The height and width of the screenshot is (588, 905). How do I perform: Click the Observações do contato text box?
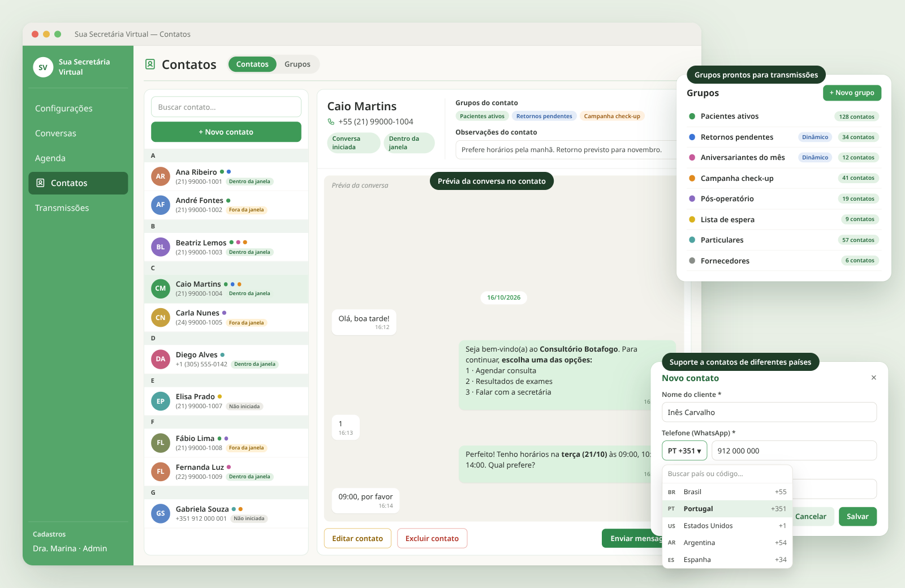pos(566,150)
